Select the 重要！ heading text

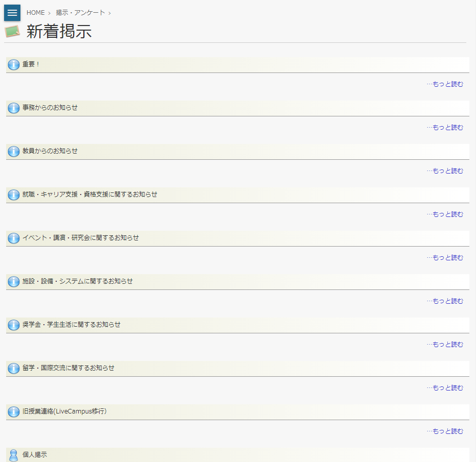point(31,64)
